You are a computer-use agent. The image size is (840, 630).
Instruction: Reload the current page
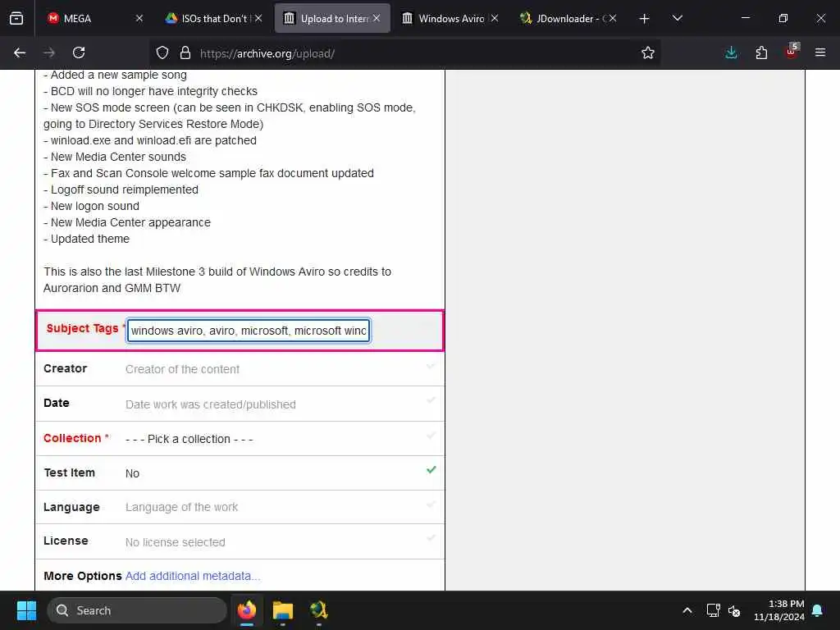(x=79, y=52)
